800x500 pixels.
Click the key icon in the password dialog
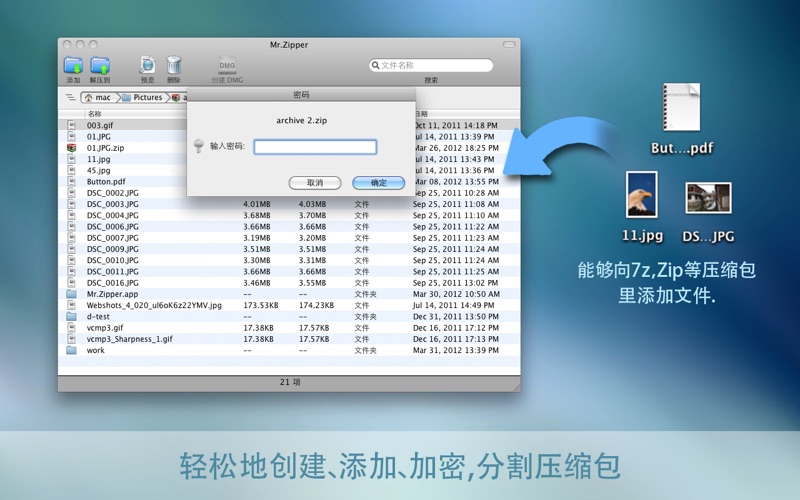[198, 147]
